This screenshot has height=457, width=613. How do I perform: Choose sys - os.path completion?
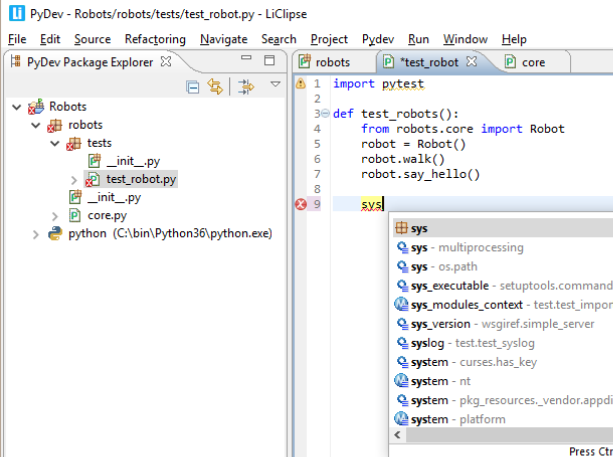point(502,267)
